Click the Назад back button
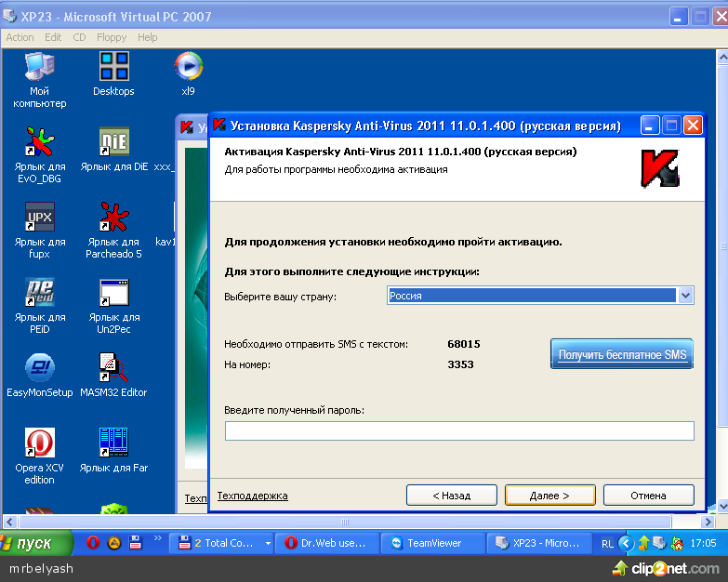728x582 pixels. [x=452, y=496]
